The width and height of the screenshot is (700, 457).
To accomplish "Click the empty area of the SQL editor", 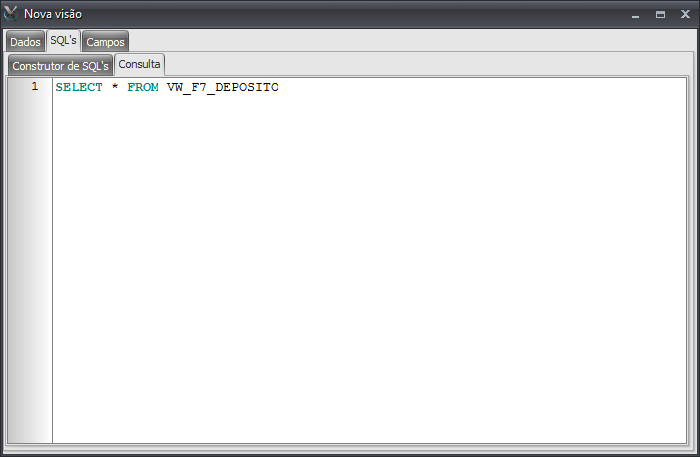I will [x=370, y=270].
